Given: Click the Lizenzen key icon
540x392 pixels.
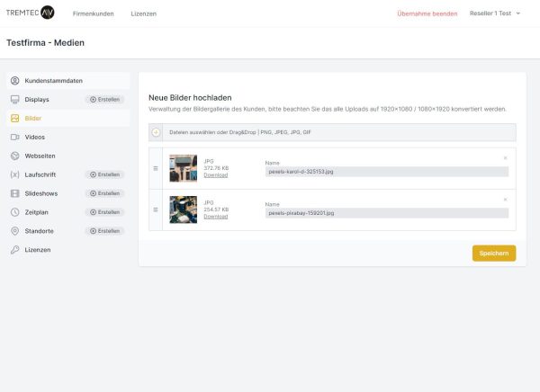Looking at the screenshot, I should click(x=15, y=249).
